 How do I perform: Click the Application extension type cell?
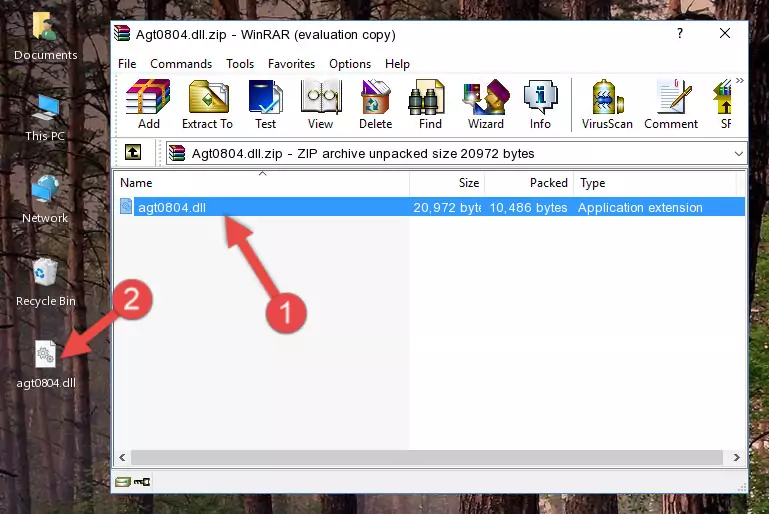(x=640, y=207)
